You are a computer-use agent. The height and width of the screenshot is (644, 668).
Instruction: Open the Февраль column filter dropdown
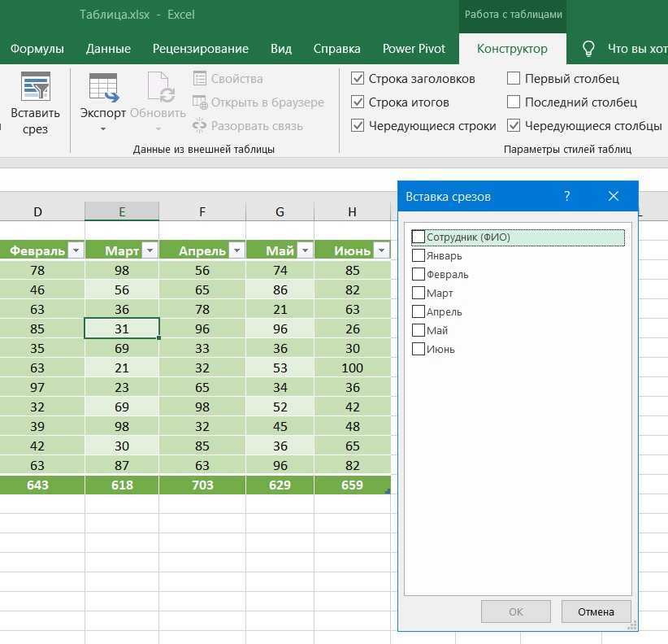point(76,250)
